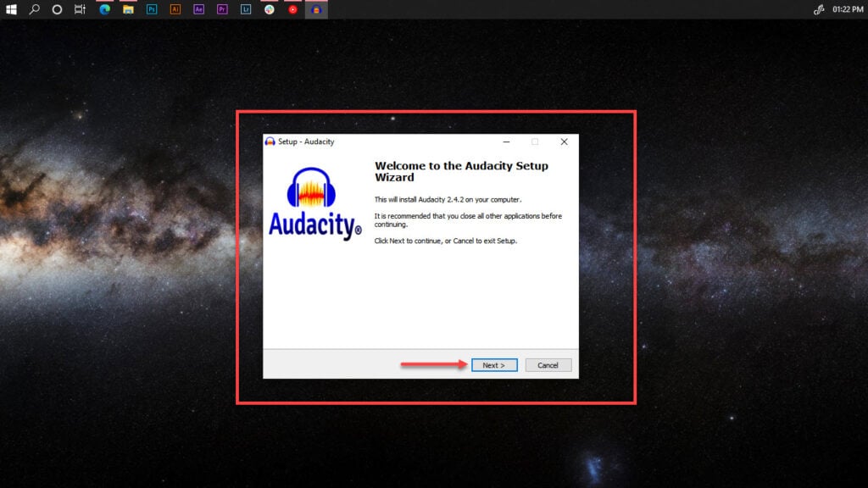The image size is (868, 488).
Task: Minimize the Setup - Audacity dialog
Action: (506, 141)
